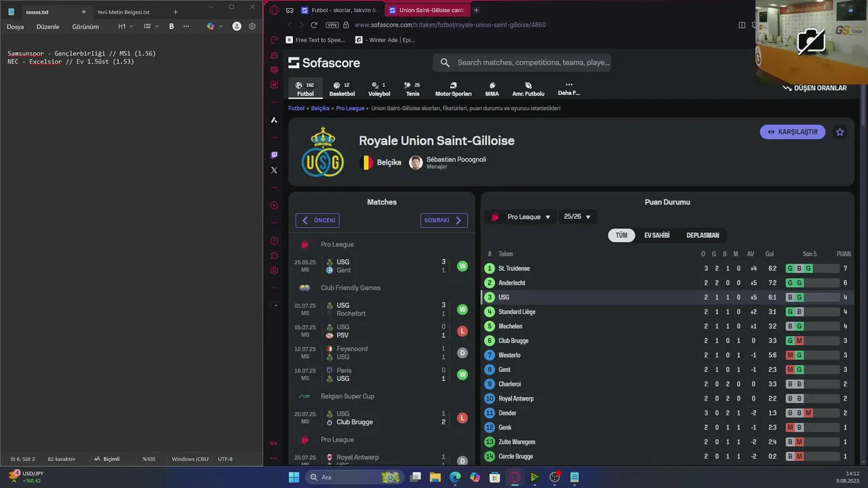Select the TÜM standings filter
This screenshot has height=488, width=868.
click(621, 235)
